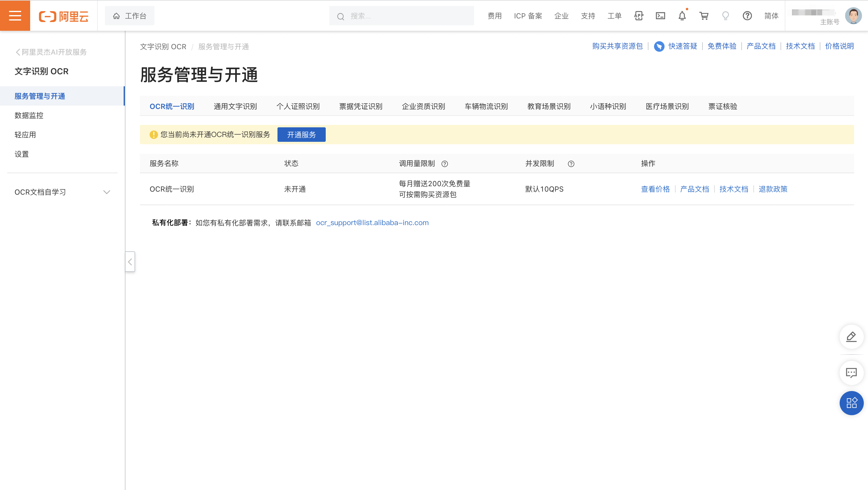The image size is (868, 490).
Task: Open the notification bell
Action: [682, 16]
